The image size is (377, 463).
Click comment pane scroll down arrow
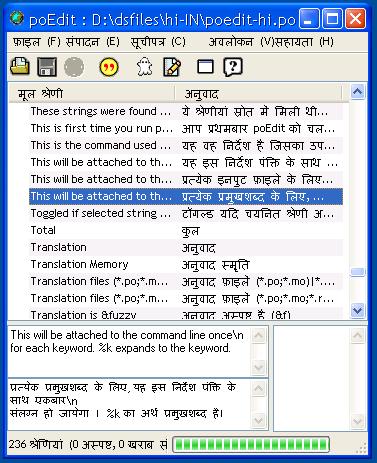click(358, 421)
